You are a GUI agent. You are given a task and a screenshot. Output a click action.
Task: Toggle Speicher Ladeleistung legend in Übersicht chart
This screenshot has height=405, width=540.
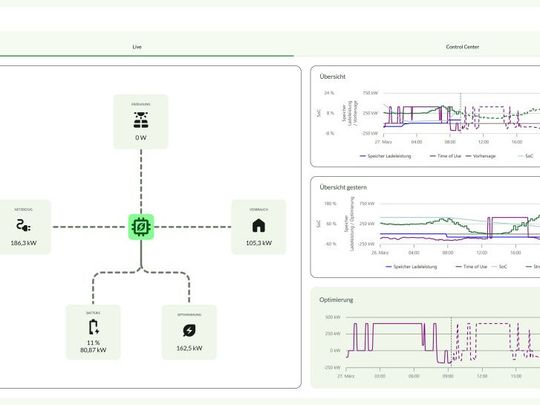(385, 156)
